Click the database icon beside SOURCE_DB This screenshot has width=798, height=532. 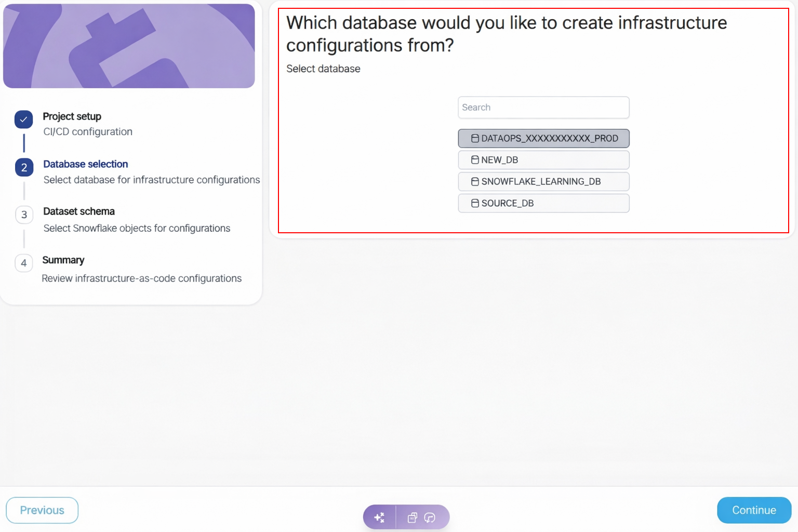click(x=474, y=203)
